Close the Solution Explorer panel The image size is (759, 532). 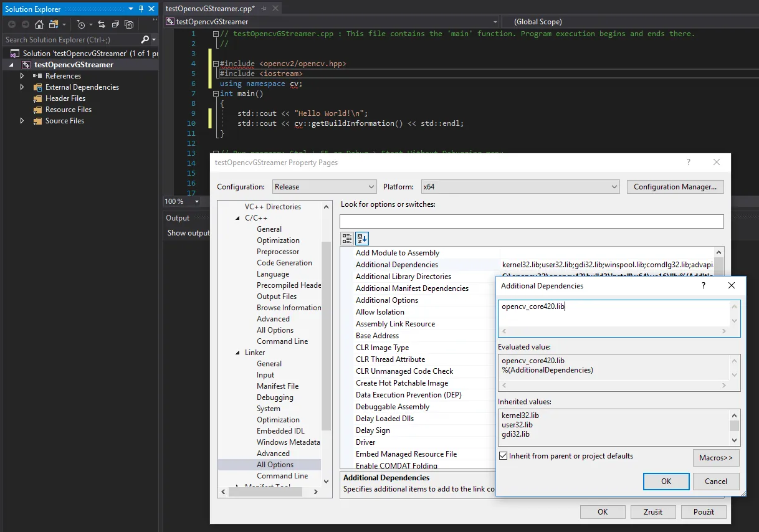click(151, 9)
